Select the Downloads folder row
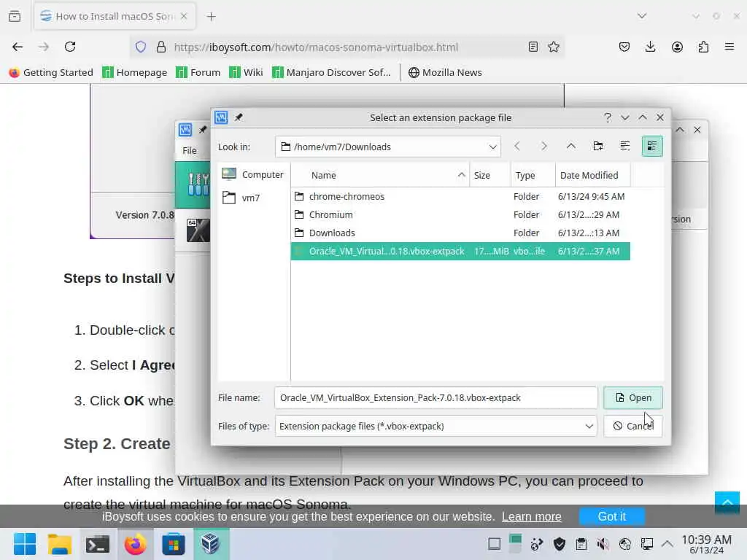This screenshot has width=747, height=560. tap(460, 233)
